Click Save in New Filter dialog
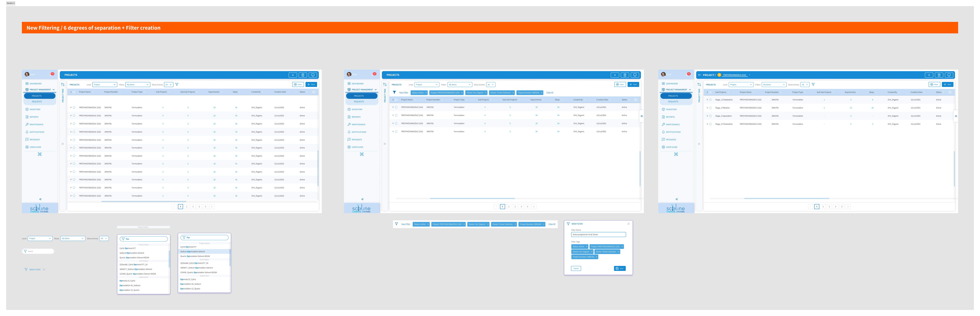Screen dimensions: 980x316 pos(620,268)
